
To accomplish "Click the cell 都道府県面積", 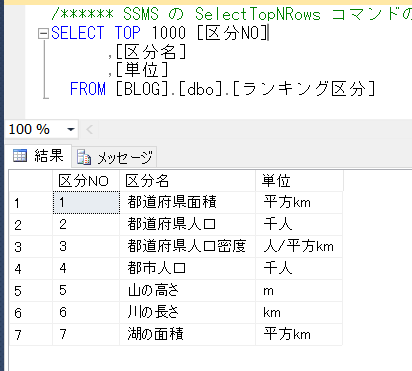I will click(188, 202).
